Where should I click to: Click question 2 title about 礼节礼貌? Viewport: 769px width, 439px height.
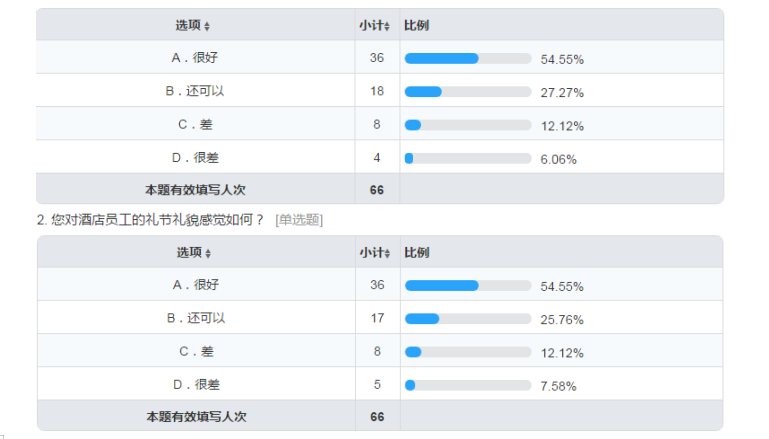pyautogui.click(x=151, y=220)
